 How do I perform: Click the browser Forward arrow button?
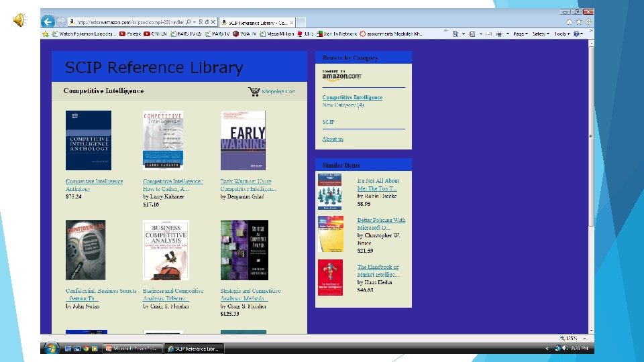coord(61,21)
